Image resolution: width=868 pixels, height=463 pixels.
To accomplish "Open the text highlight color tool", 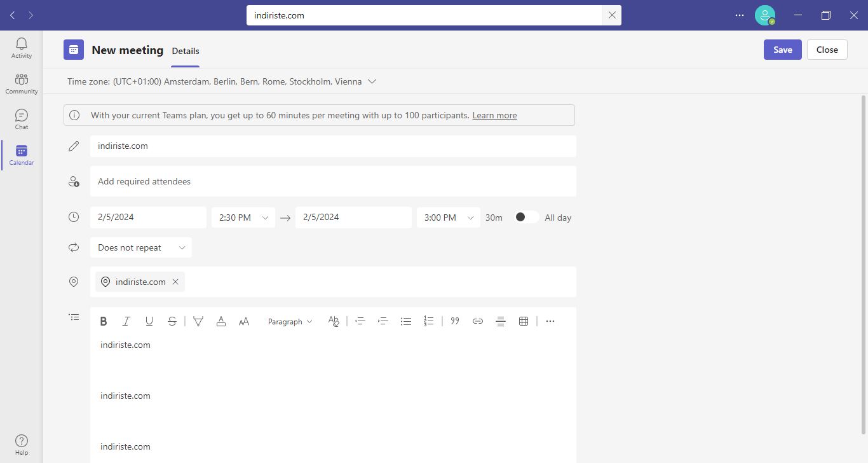I will (x=198, y=321).
